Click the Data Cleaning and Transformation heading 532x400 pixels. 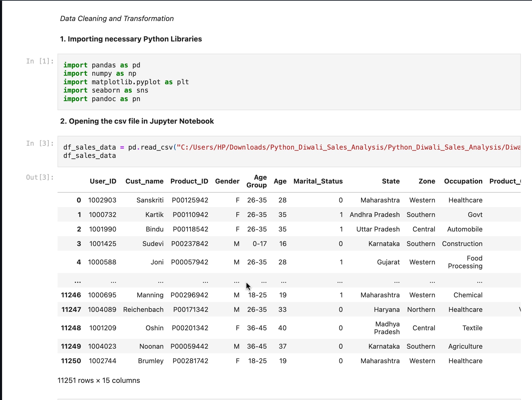pos(117,19)
